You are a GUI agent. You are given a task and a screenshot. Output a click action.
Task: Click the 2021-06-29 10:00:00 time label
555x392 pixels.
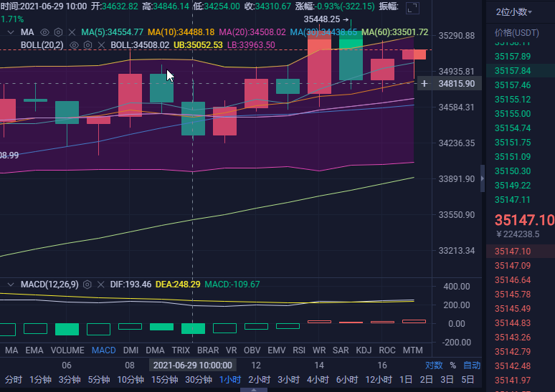(x=193, y=365)
